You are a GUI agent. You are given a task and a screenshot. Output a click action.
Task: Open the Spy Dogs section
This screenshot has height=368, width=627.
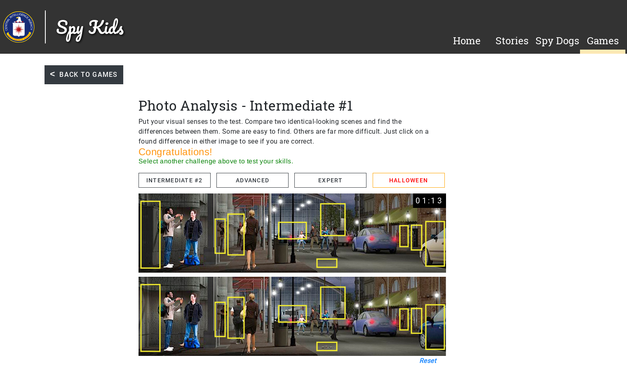click(557, 41)
